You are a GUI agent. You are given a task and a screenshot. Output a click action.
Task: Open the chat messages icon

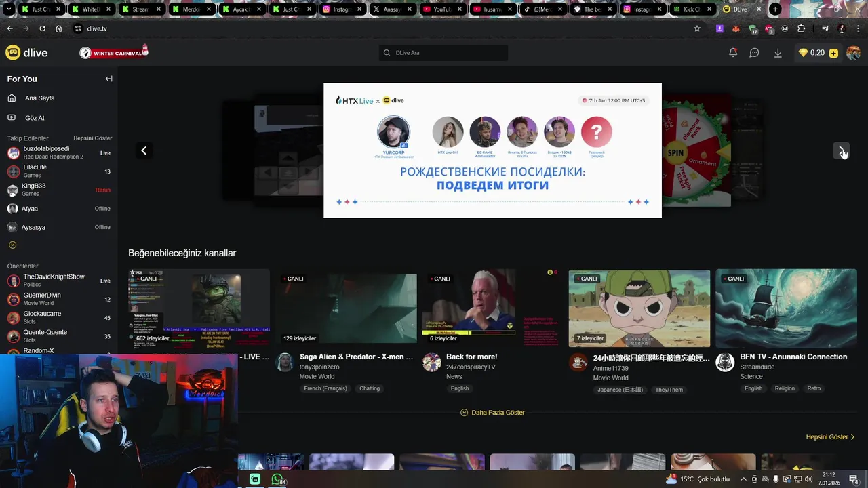click(x=754, y=53)
